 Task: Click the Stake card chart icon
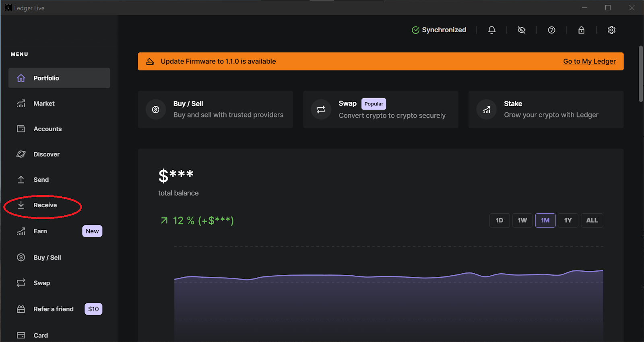point(486,109)
